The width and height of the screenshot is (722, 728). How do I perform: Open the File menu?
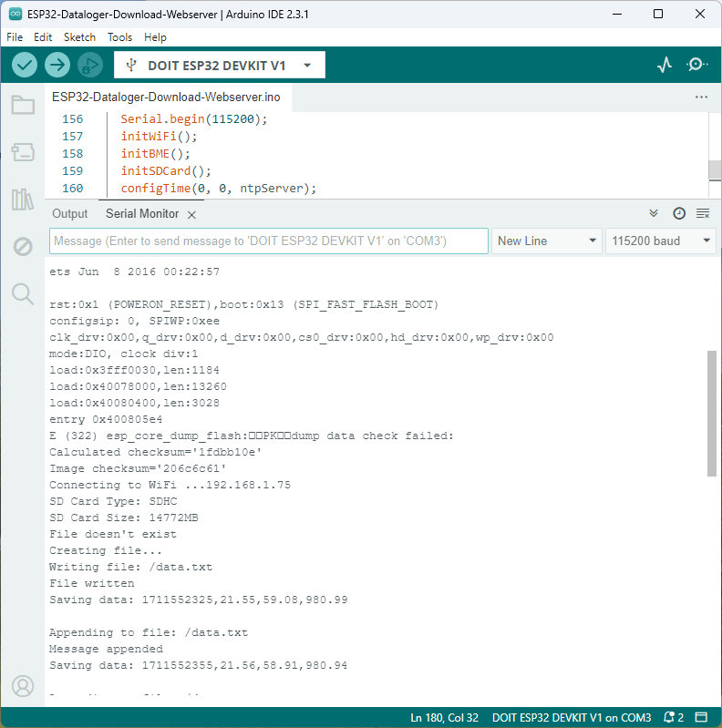point(15,37)
